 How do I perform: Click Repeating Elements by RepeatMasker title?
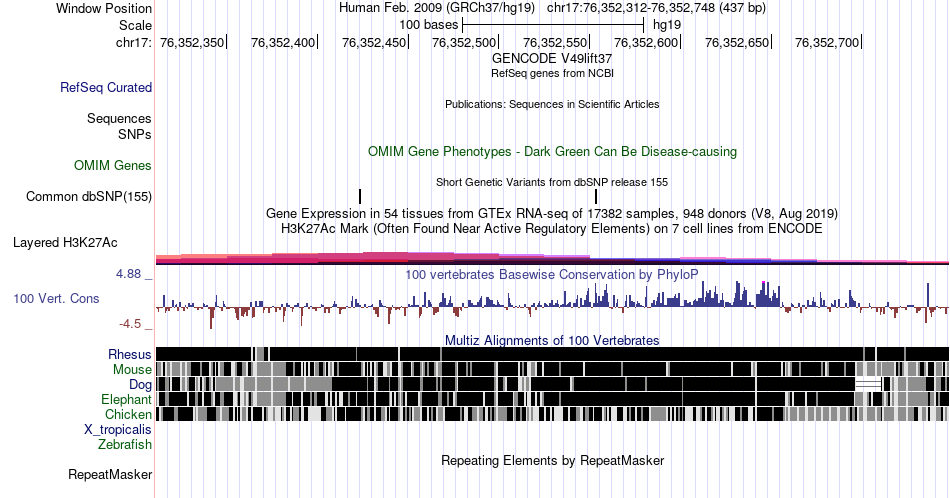(552, 460)
